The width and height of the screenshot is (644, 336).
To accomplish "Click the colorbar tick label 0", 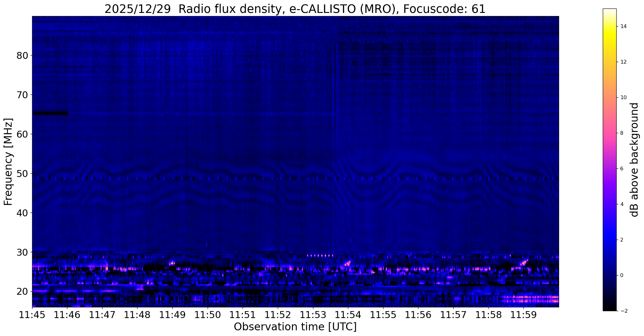I will 622,276.
